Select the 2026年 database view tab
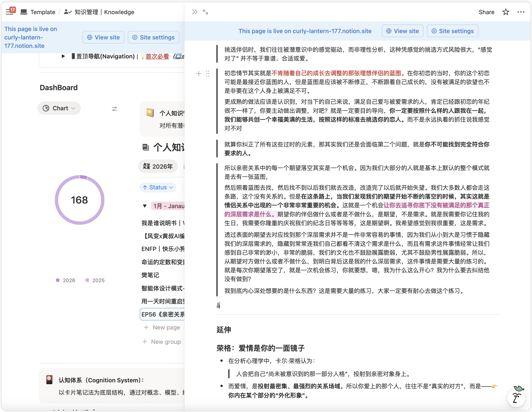The height and width of the screenshot is (412, 532). (x=158, y=166)
